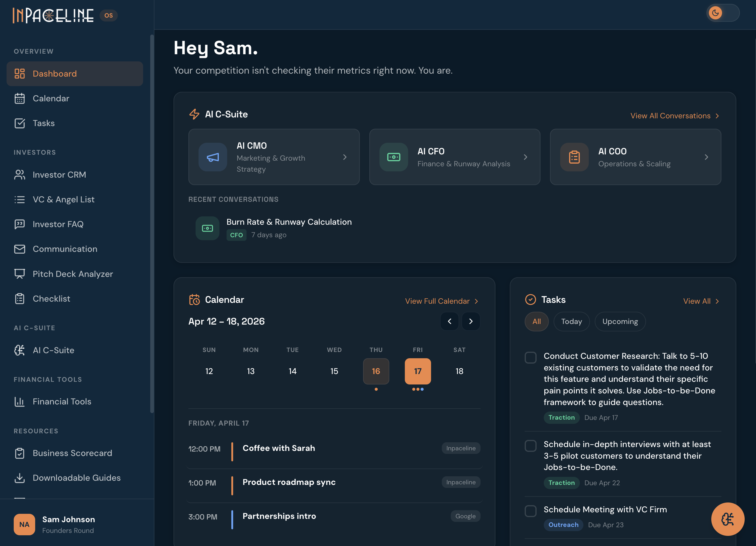
Task: Click the Investor CRM sidebar icon
Action: (x=20, y=175)
